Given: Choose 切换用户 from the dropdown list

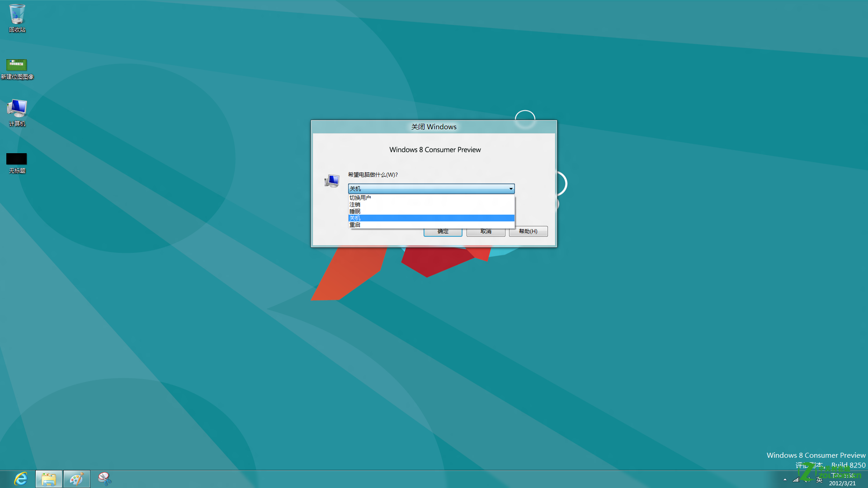Looking at the screenshot, I should coord(360,198).
